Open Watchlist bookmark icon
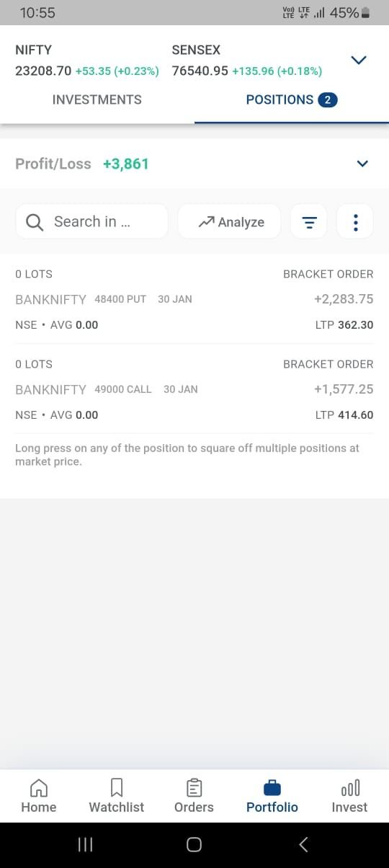Image resolution: width=389 pixels, height=868 pixels. pos(117,787)
